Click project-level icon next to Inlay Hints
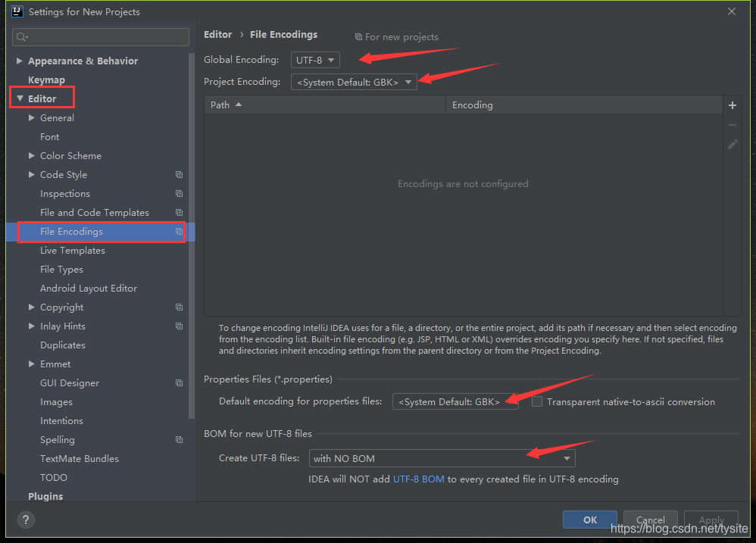 pyautogui.click(x=179, y=326)
